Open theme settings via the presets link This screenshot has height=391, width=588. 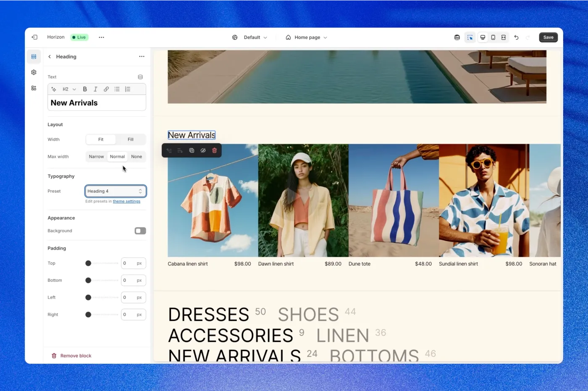126,201
